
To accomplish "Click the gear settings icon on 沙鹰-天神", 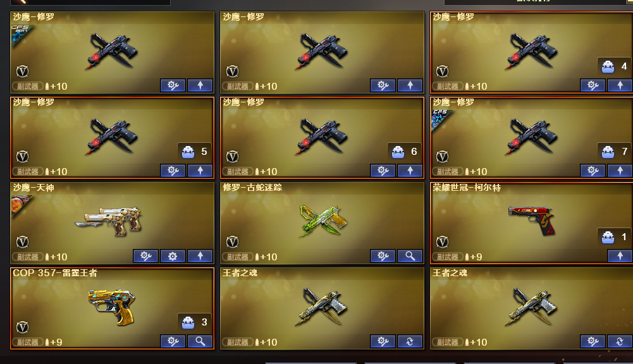I will click(173, 256).
